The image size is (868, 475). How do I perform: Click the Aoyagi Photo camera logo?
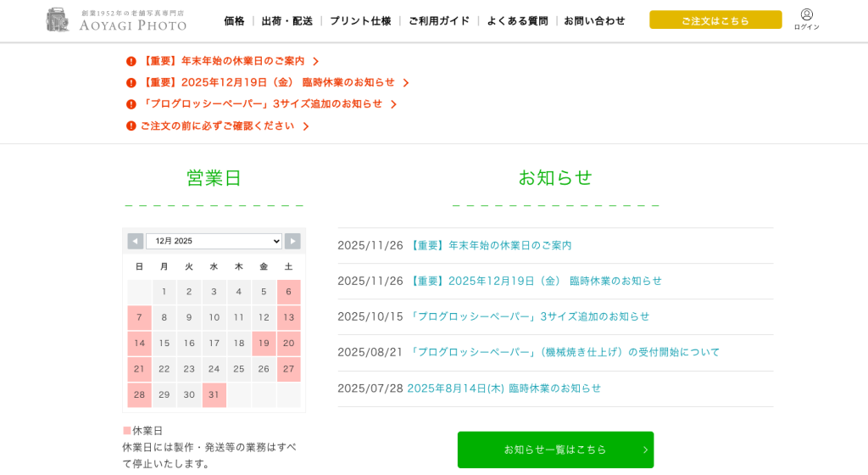[x=58, y=20]
